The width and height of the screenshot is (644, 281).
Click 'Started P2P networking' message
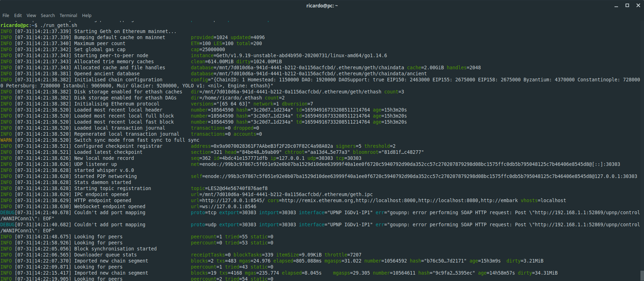click(x=105, y=176)
